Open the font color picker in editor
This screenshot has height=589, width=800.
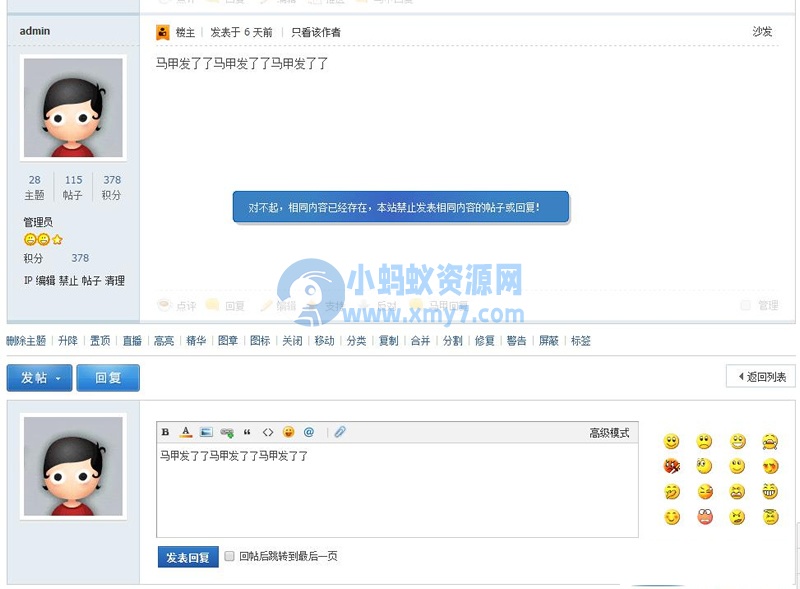click(x=186, y=432)
